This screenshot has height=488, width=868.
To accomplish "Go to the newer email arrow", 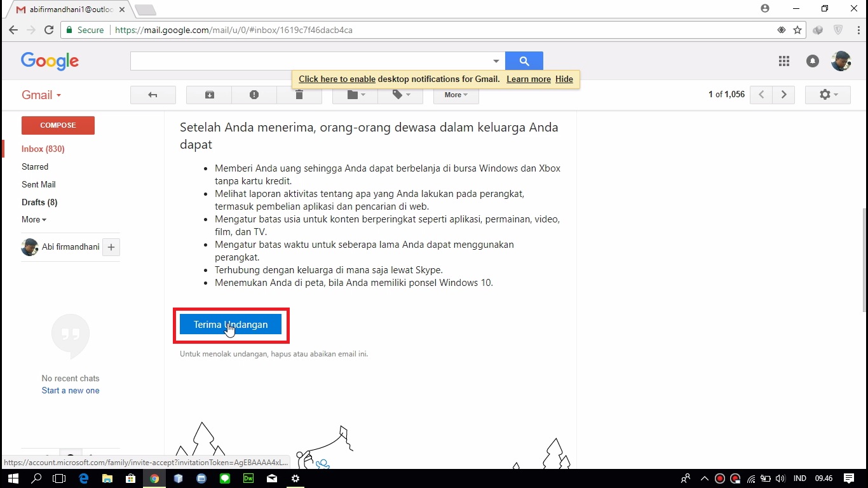I will point(761,95).
